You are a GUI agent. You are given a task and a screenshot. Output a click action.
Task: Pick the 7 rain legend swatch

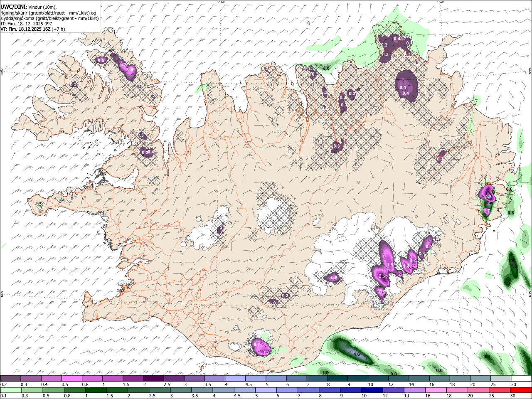coord(308,390)
